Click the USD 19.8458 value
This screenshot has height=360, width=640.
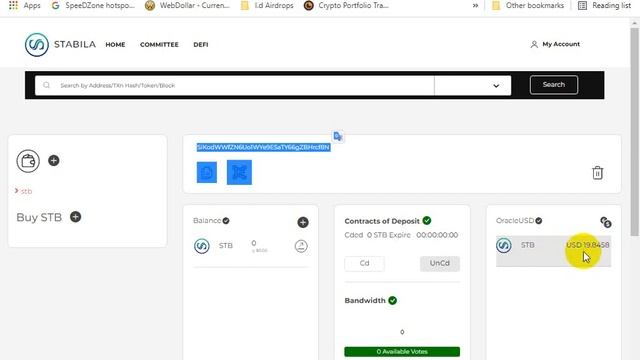(587, 245)
